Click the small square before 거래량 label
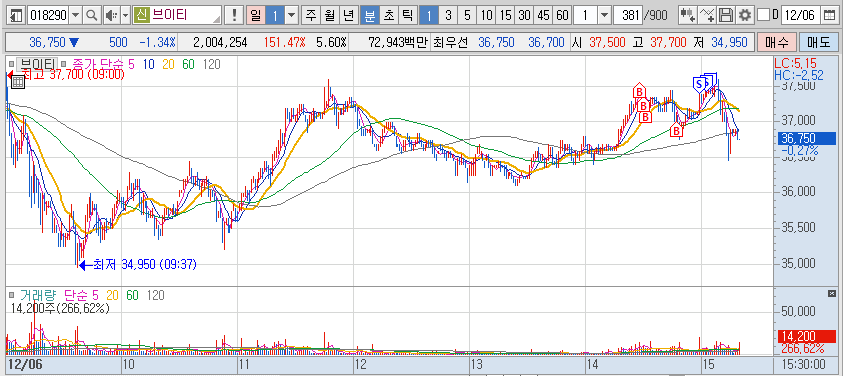The width and height of the screenshot is (843, 376). pyautogui.click(x=11, y=295)
